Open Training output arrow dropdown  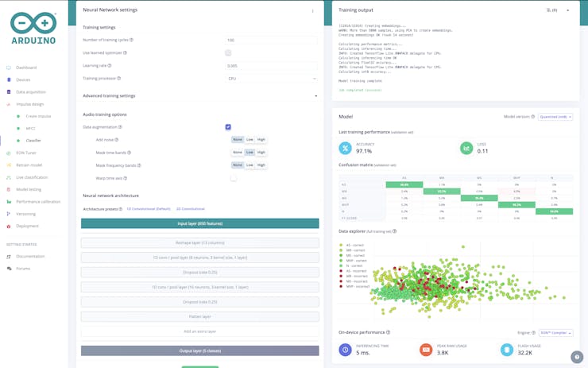(x=568, y=10)
